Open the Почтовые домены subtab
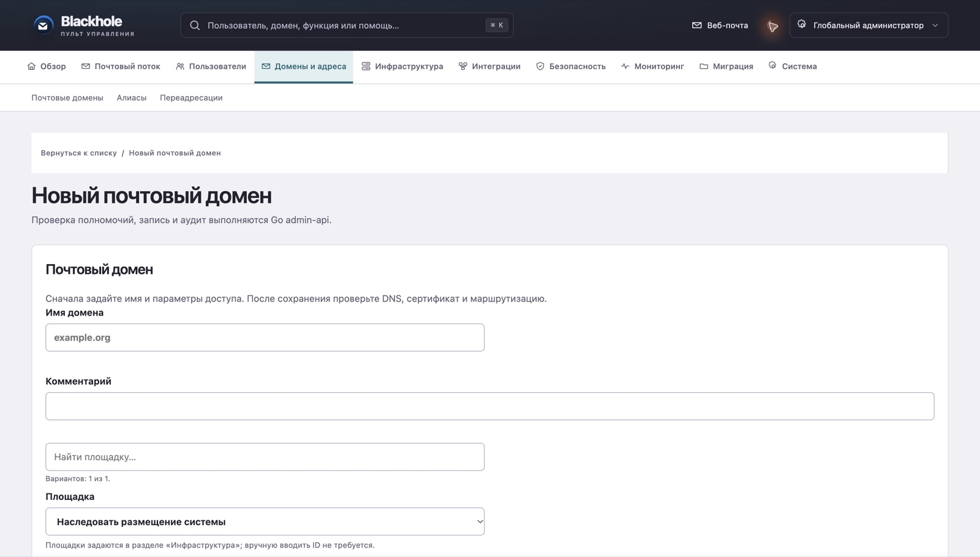This screenshot has height=557, width=980. coord(67,97)
